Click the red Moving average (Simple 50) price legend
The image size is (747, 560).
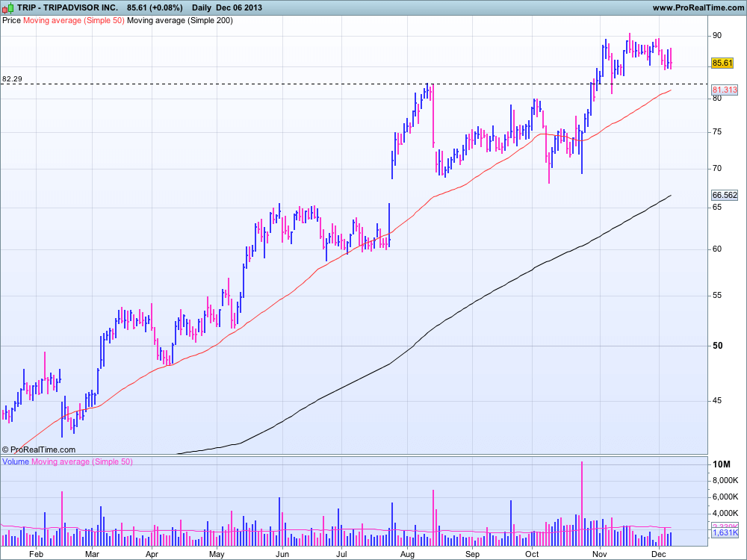[74, 20]
